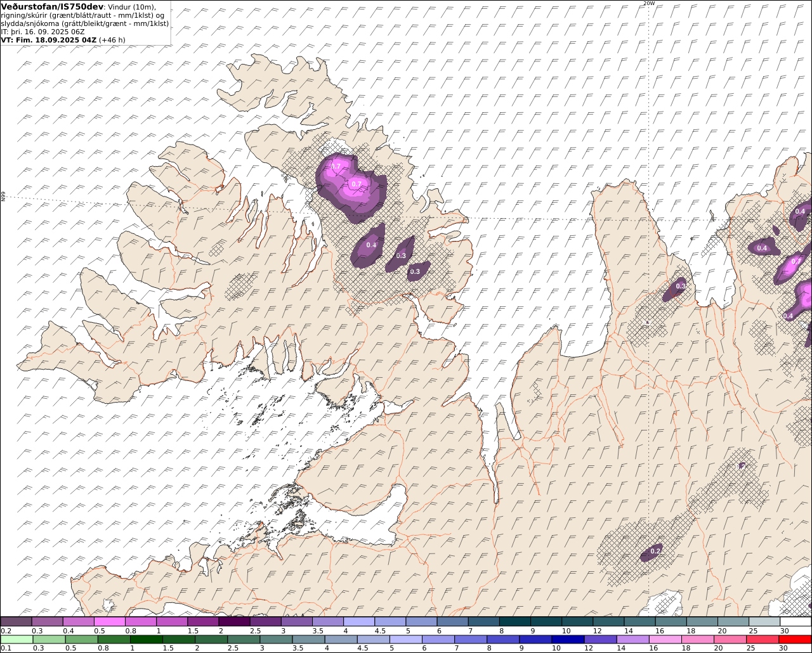Pick snow legend swatch starting at 0.8
Viewport: 812px width, 653px height.
click(140, 621)
